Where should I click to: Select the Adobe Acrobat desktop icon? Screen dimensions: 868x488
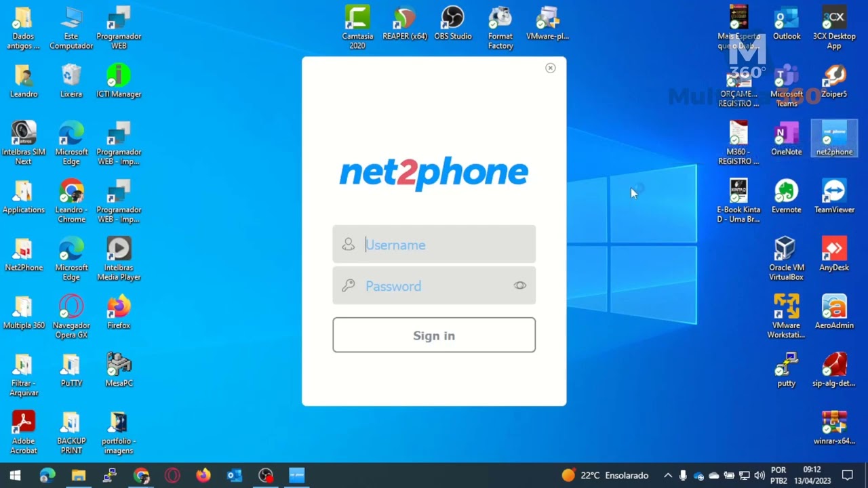tap(23, 432)
